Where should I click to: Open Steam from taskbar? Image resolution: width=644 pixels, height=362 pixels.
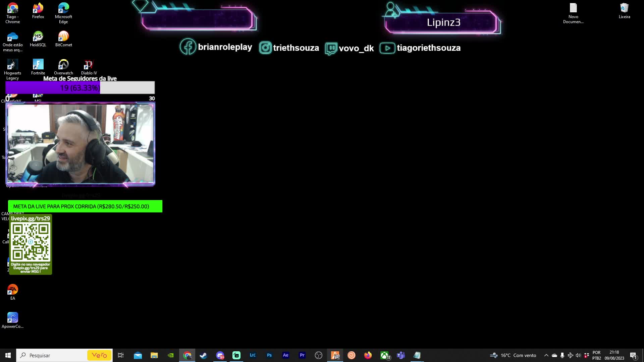(203, 355)
